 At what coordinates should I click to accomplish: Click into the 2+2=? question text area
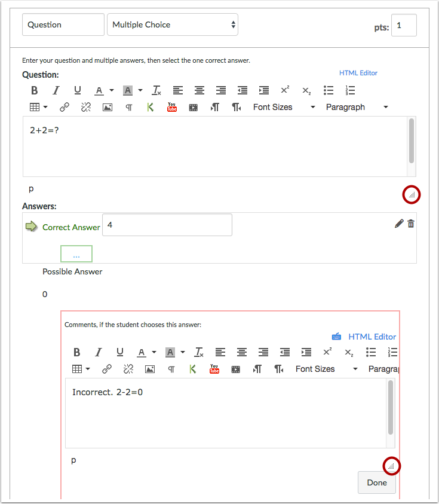pyautogui.click(x=215, y=146)
